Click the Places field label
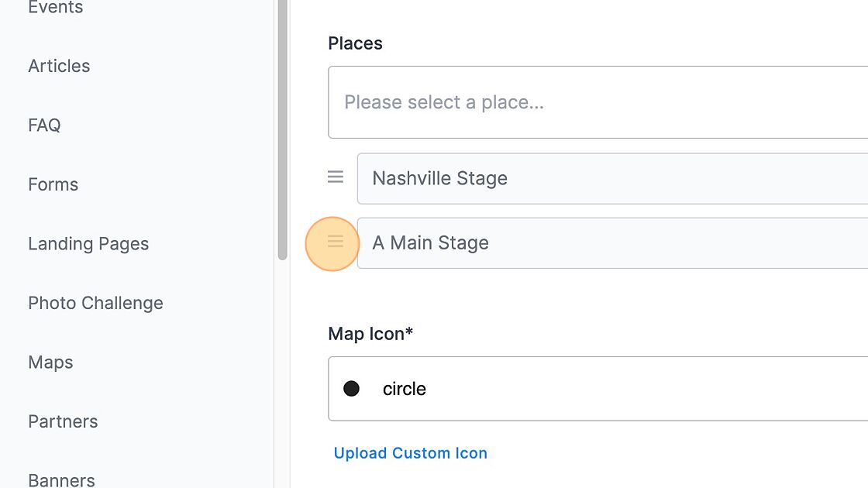Viewport: 868px width, 488px height. tap(355, 43)
